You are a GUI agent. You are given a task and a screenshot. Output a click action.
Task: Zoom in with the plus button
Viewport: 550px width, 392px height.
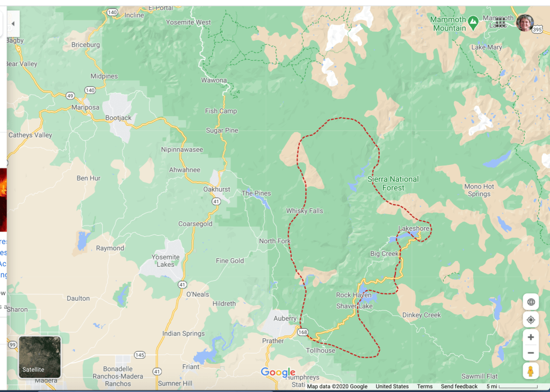point(531,337)
